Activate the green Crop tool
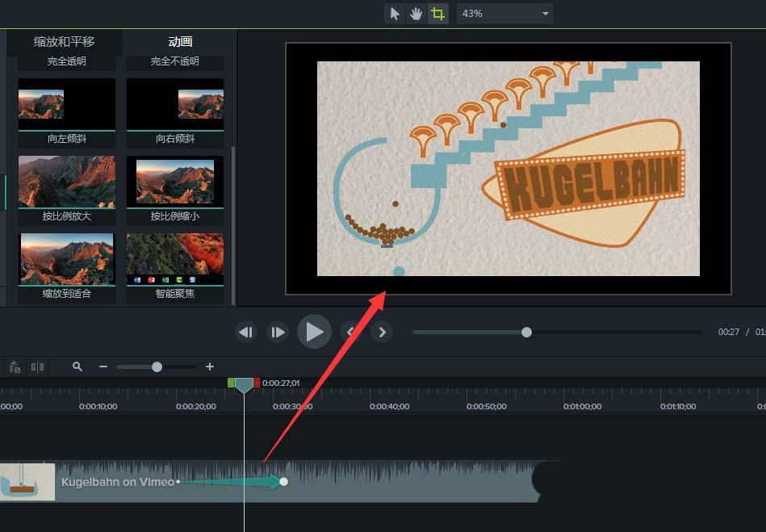 click(437, 13)
